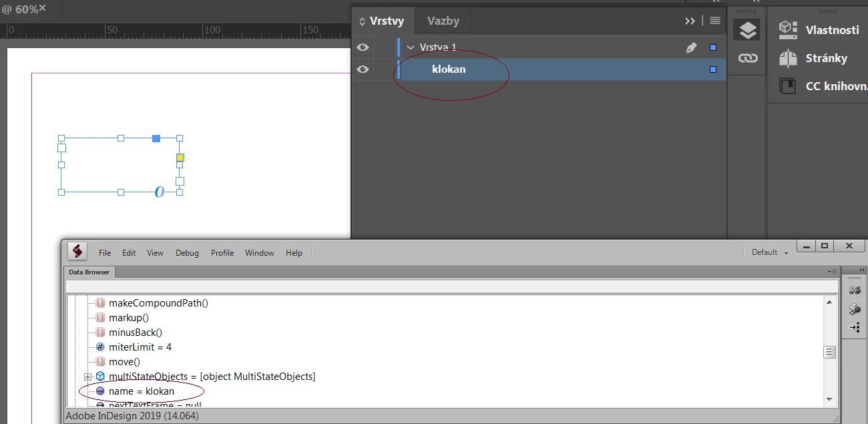The height and width of the screenshot is (424, 868).
Task: Open the Vrstvy panel flyout menu
Action: point(715,21)
